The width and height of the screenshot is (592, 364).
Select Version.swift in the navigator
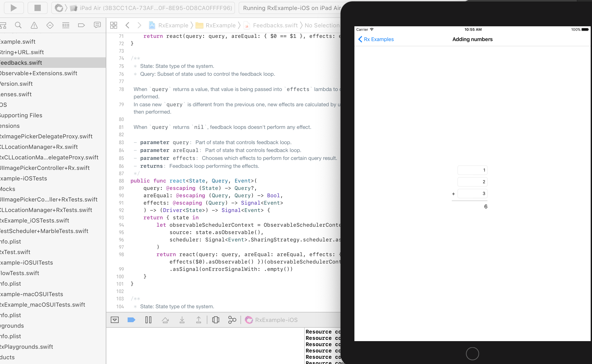(x=16, y=84)
